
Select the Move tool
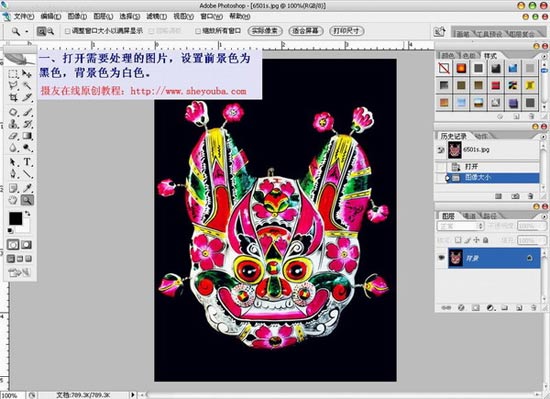27,74
